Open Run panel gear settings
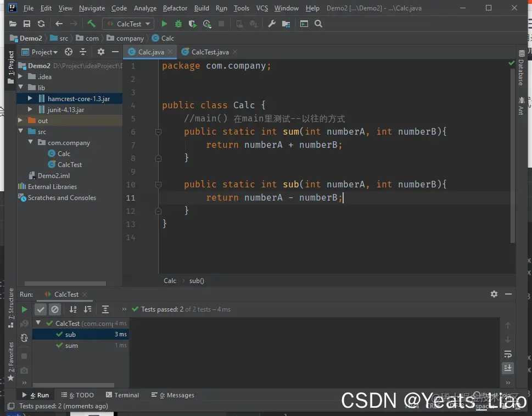Image resolution: width=532 pixels, height=416 pixels. coord(494,294)
